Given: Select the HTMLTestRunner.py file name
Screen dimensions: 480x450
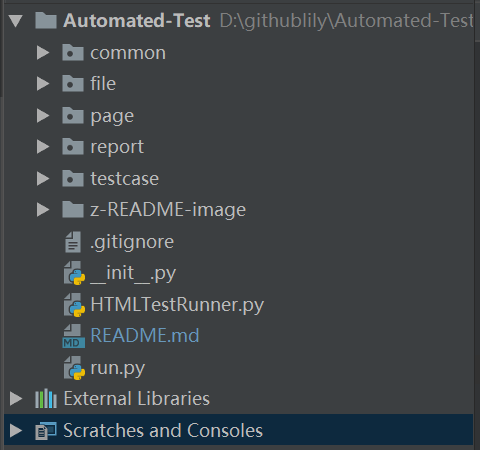Looking at the screenshot, I should 177,305.
